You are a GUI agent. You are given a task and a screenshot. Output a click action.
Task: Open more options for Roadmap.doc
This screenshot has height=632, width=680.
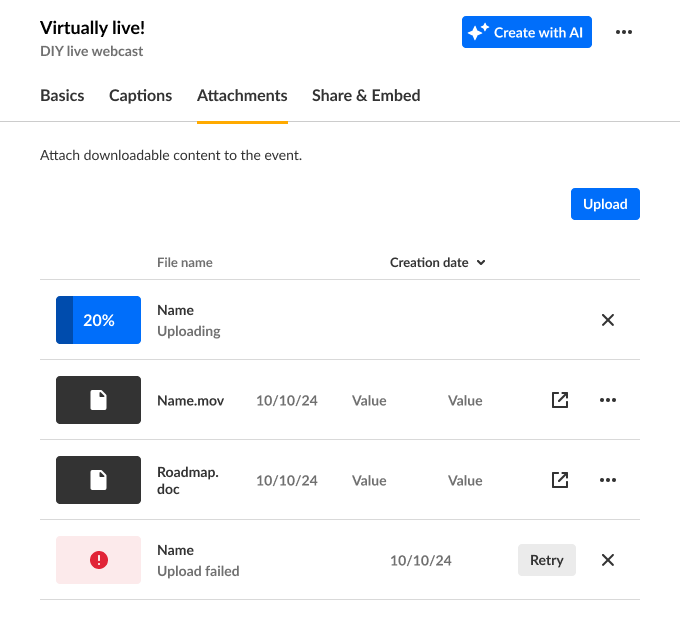[x=607, y=480]
